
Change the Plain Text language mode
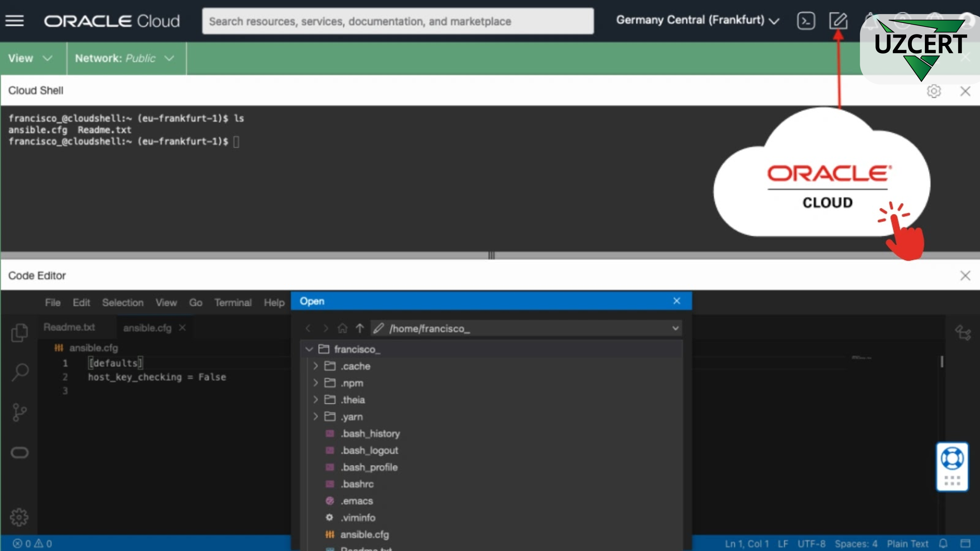[x=908, y=544]
